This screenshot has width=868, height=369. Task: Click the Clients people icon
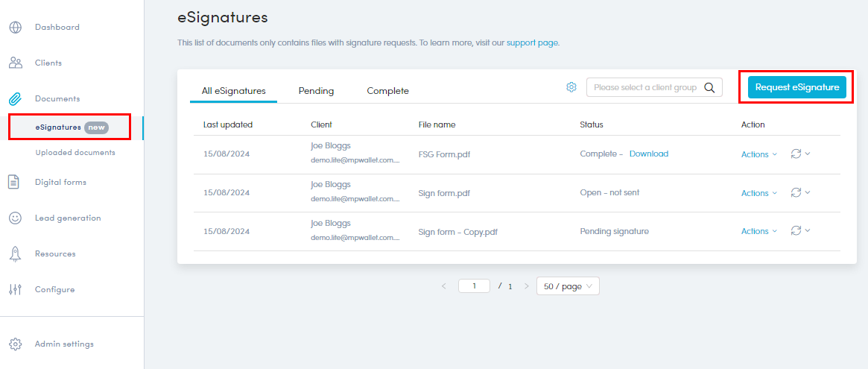coord(16,63)
